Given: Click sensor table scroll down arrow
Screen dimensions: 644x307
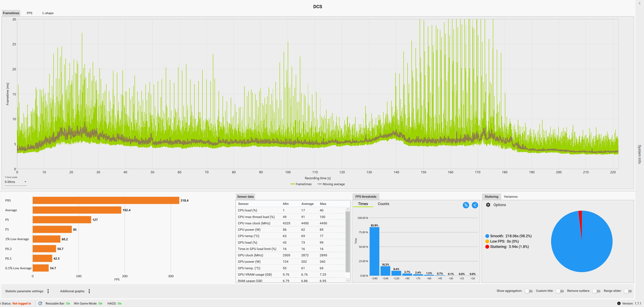Looking at the screenshot, I should [348, 281].
